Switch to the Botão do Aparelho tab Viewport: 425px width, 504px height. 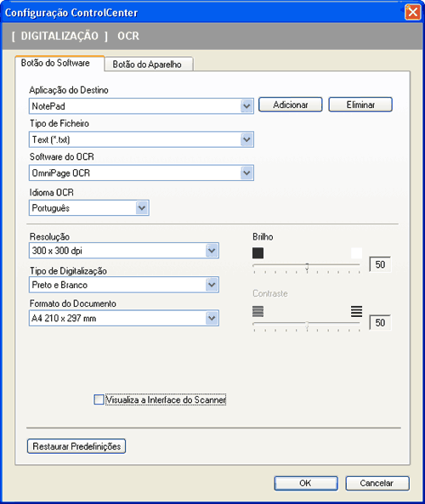coord(149,65)
